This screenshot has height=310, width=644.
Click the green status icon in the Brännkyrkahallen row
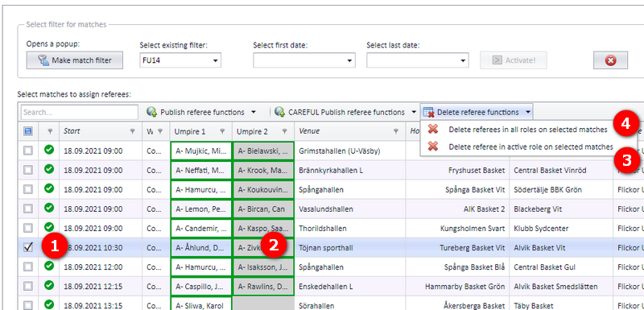pos(49,169)
